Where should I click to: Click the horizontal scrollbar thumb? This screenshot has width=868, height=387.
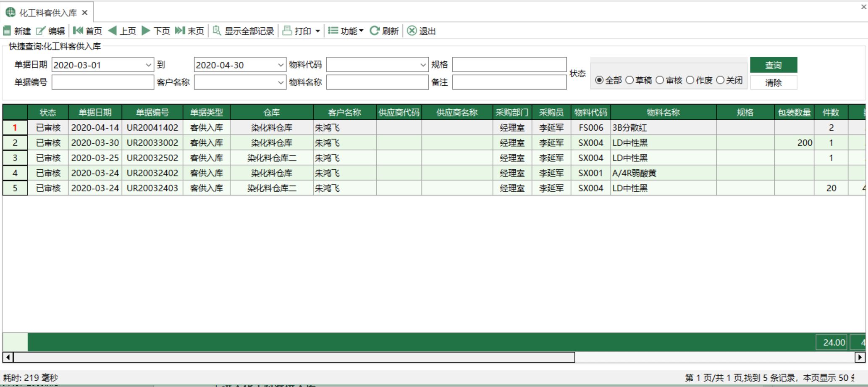(x=294, y=358)
